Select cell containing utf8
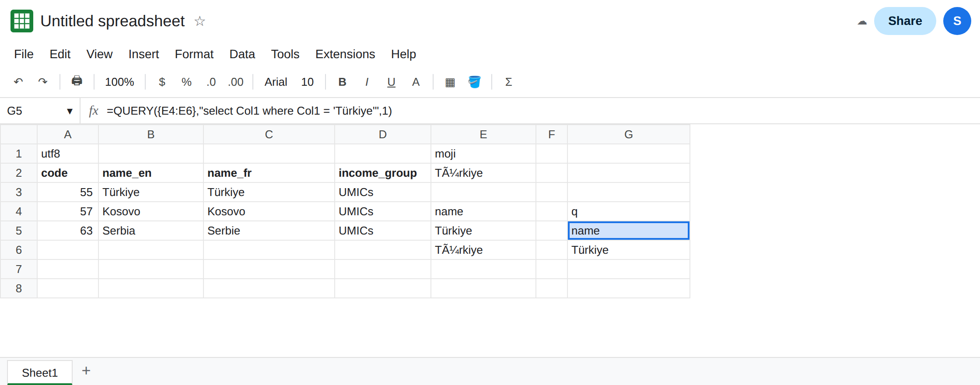This screenshot has height=385, width=980. 68,154
